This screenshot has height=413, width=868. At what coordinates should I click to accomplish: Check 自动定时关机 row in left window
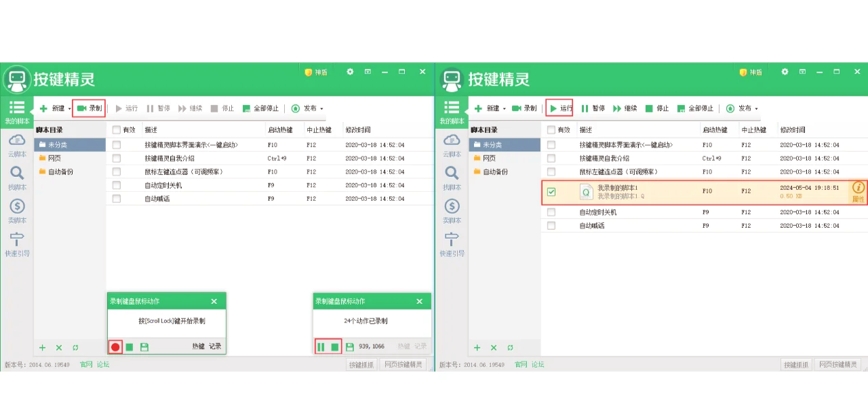(x=117, y=185)
